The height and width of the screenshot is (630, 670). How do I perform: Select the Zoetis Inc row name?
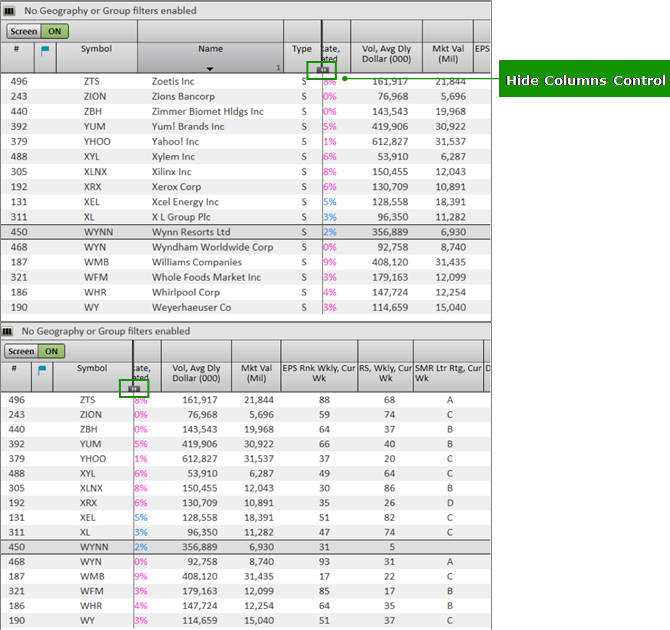click(173, 81)
